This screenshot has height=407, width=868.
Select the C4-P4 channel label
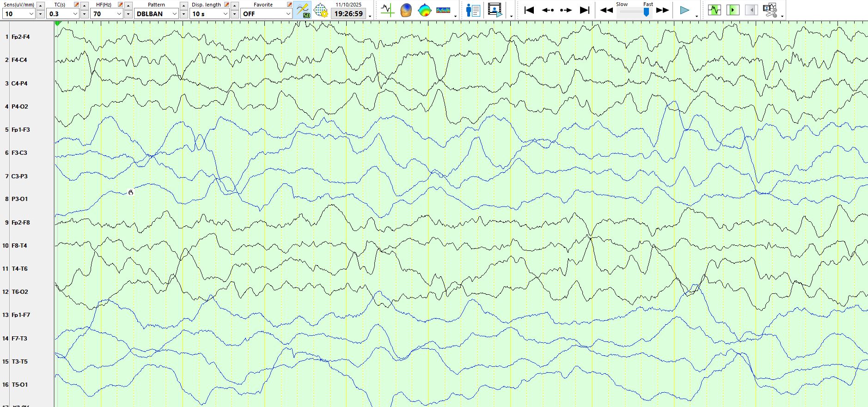click(x=19, y=84)
